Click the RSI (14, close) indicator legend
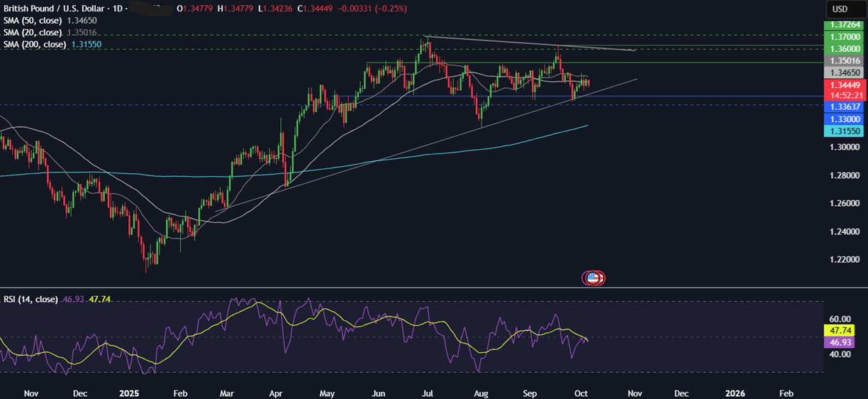 tap(30, 300)
